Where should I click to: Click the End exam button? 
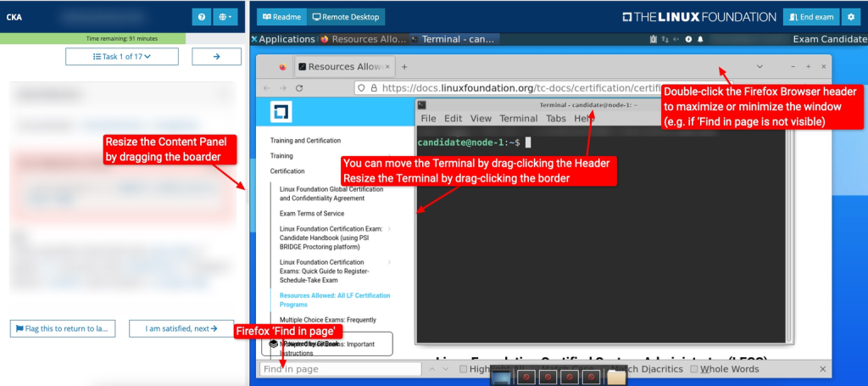click(x=811, y=17)
